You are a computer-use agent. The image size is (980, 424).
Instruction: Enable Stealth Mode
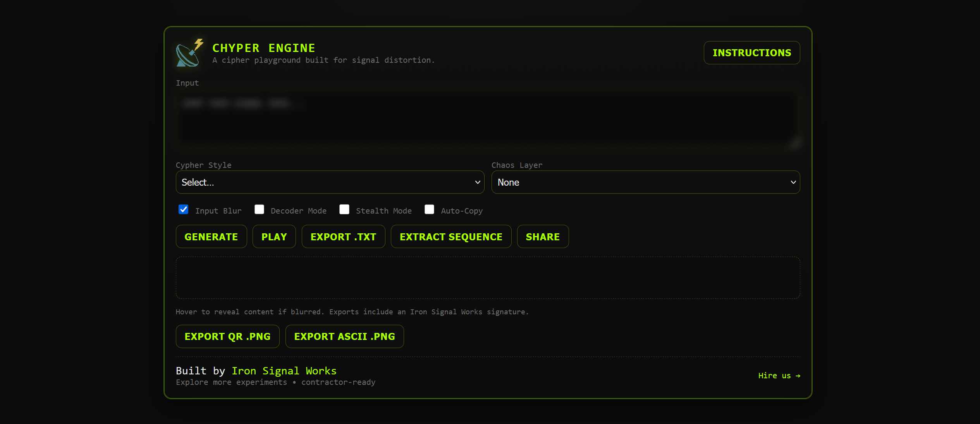click(344, 209)
